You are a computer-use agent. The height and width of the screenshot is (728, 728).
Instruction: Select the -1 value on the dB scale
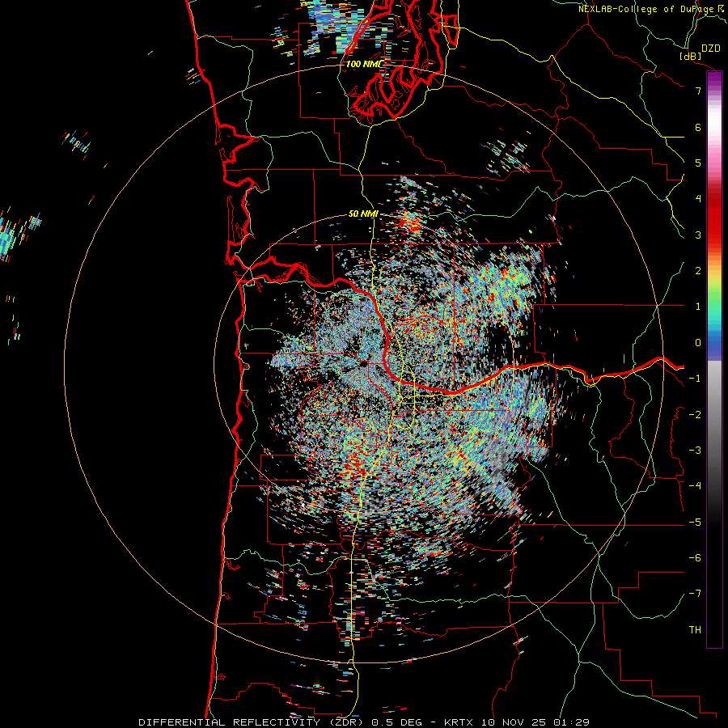click(x=695, y=379)
